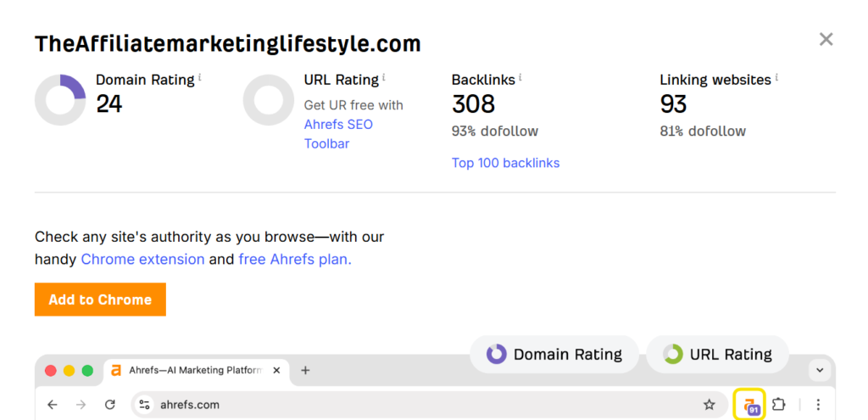Click the Linking websites info icon
Viewport: 868px width, 420px height.
coord(776,77)
